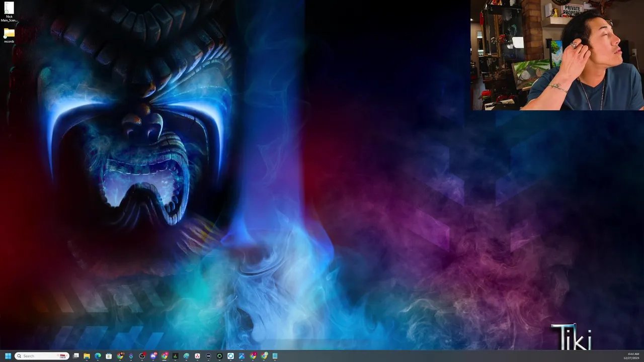Image resolution: width=644 pixels, height=362 pixels.
Task: Launch File Explorer from the taskbar
Action: [87, 356]
